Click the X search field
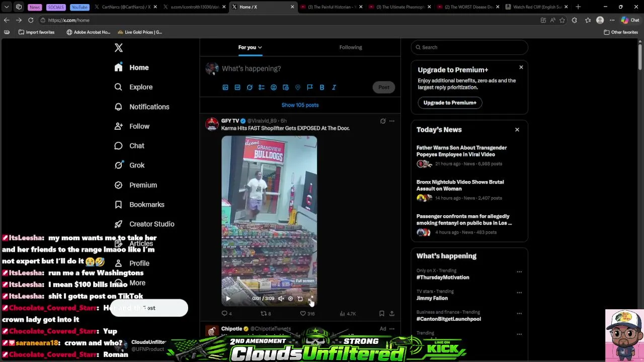This screenshot has height=362, width=644. click(469, 47)
